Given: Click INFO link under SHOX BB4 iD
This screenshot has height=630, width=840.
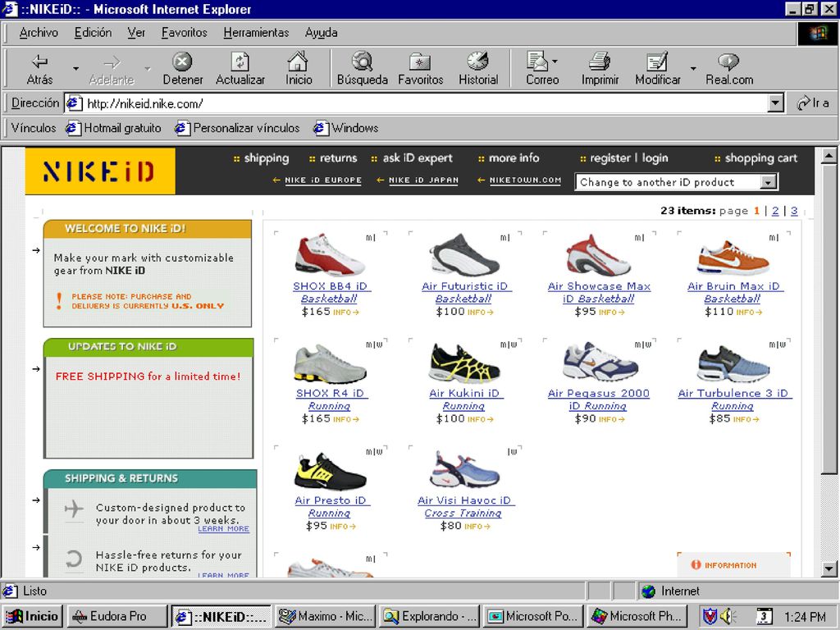Looking at the screenshot, I should [345, 313].
